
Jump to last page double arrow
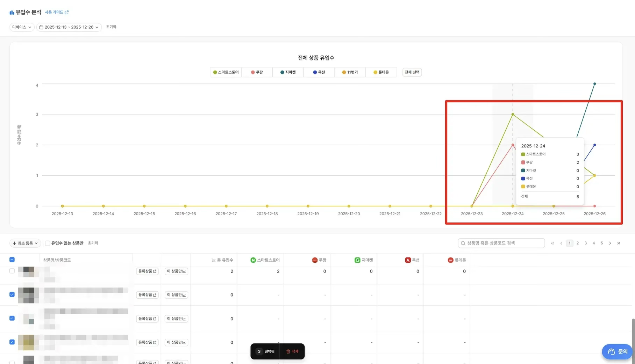click(619, 243)
